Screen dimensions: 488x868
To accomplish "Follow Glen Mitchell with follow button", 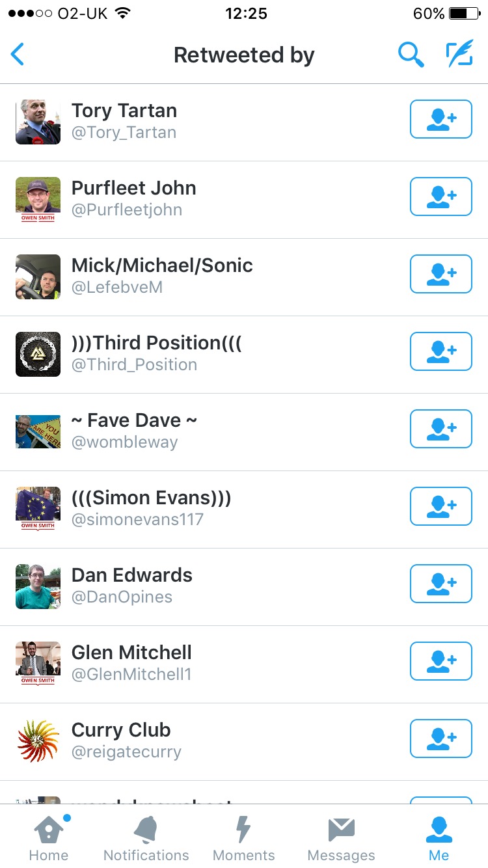I will tap(441, 661).
